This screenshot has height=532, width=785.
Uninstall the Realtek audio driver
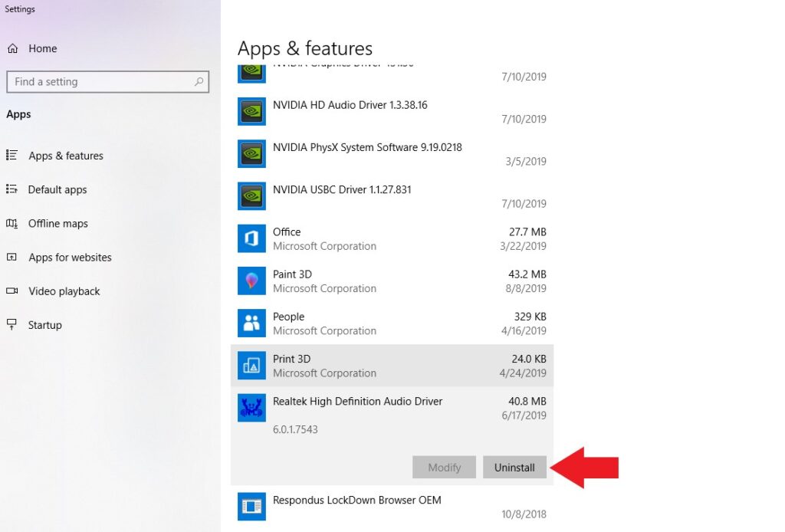(x=514, y=467)
